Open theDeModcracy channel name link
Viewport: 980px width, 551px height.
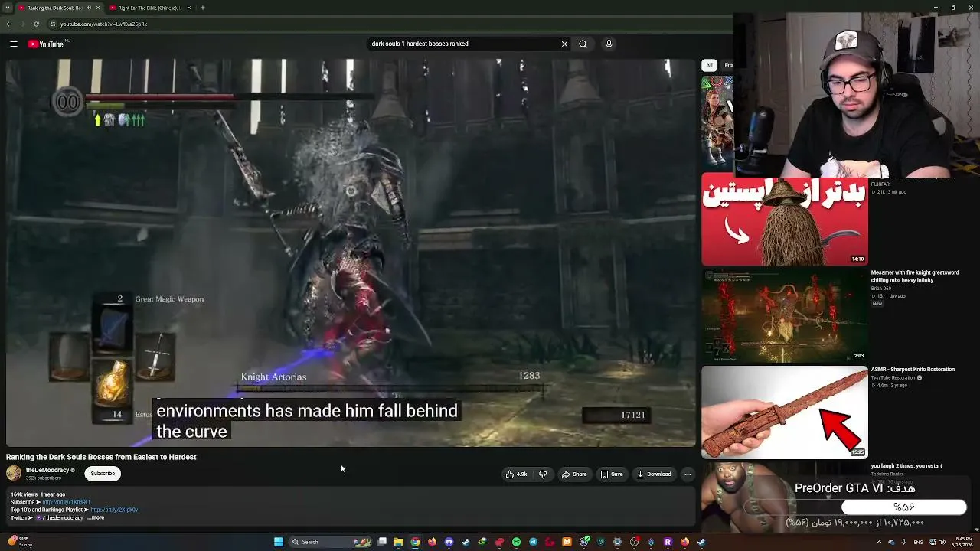[47, 470]
